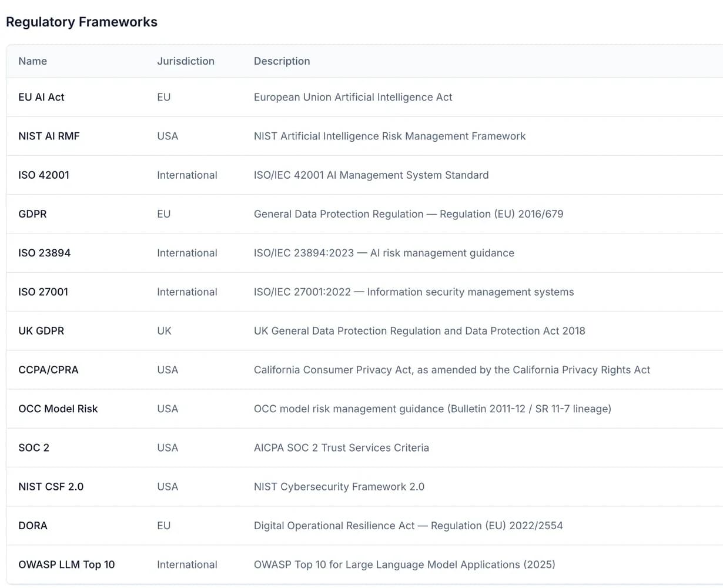Click the AICPA SOC 2 Trust Services description

point(342,447)
